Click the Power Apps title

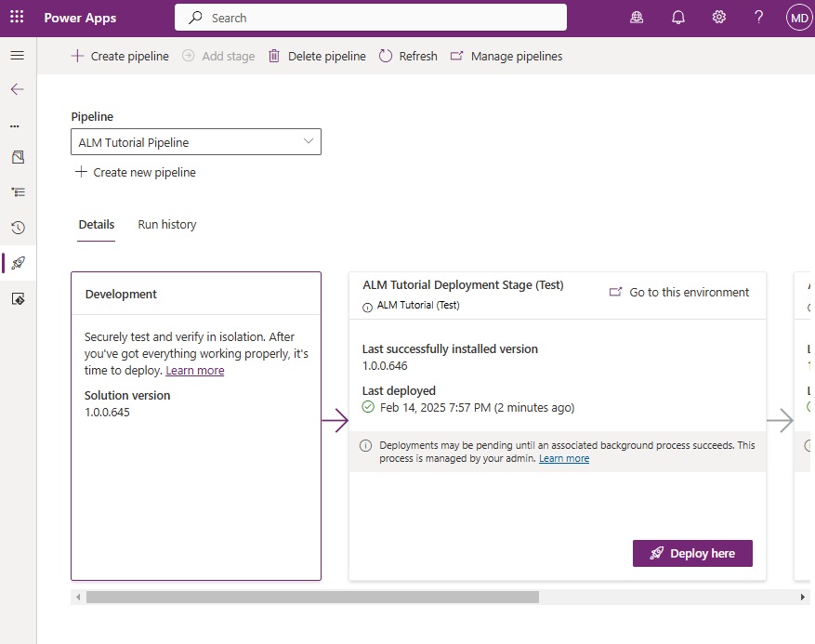click(x=80, y=19)
